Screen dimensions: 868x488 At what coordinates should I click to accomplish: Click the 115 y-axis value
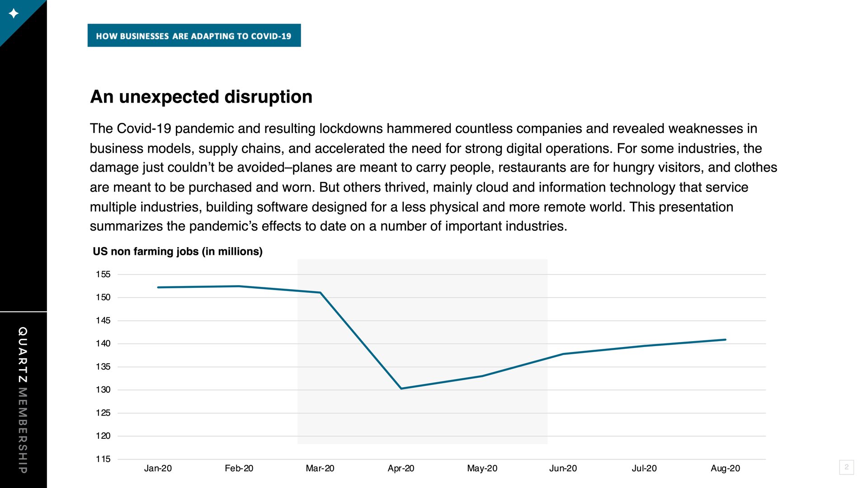click(x=103, y=459)
